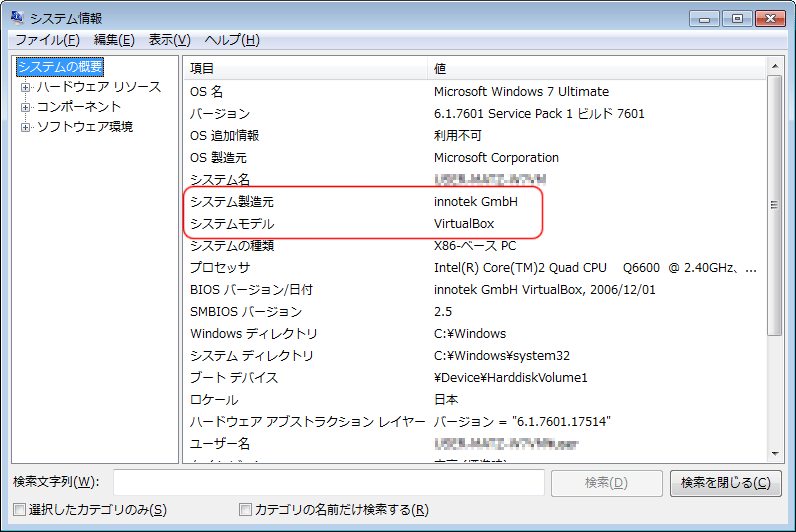The image size is (796, 532).
Task: Select the OS 追加情報 row
Action: (475, 136)
